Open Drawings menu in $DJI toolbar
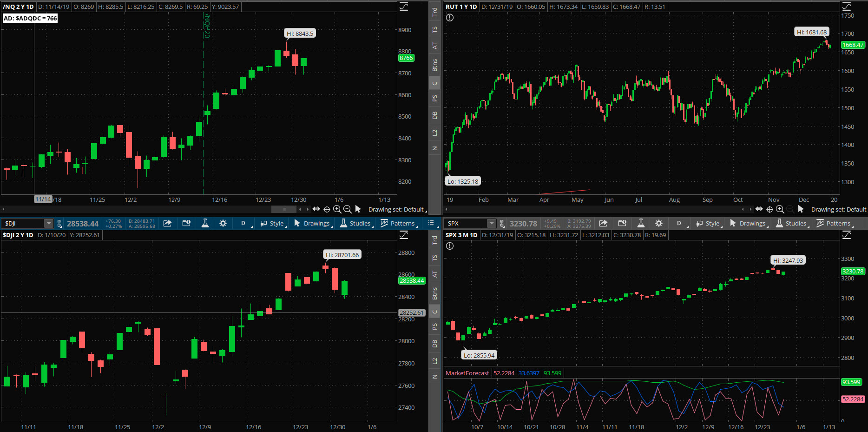The height and width of the screenshot is (432, 868). (313, 223)
